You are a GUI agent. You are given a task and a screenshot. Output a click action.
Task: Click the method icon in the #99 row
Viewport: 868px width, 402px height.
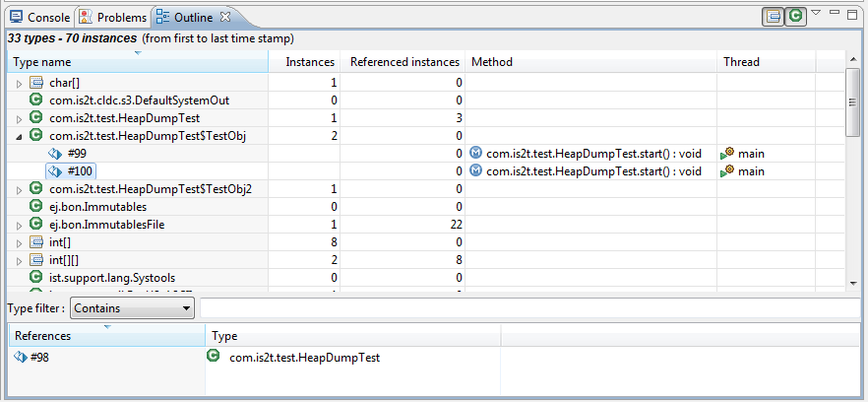[476, 154]
